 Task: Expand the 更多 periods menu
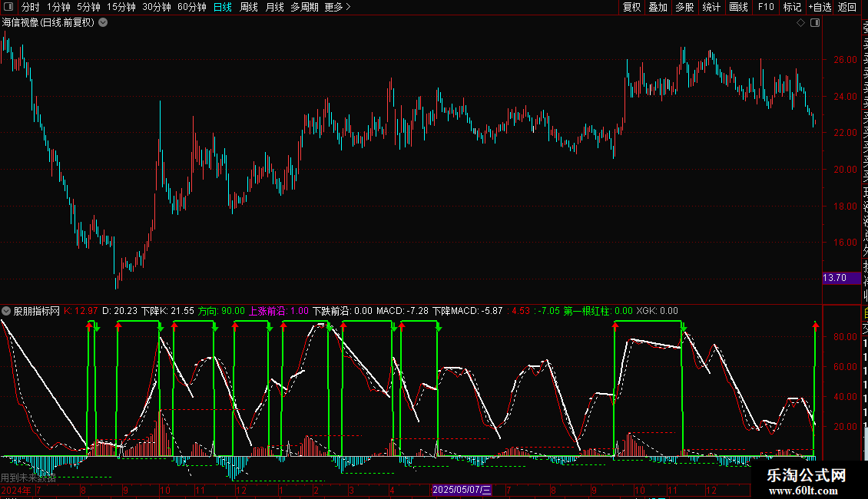click(x=337, y=7)
